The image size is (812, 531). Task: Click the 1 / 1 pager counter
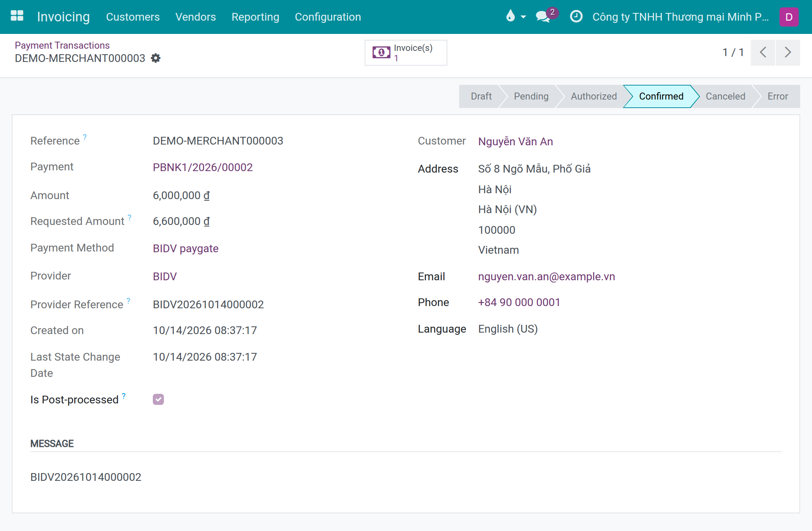(x=733, y=52)
